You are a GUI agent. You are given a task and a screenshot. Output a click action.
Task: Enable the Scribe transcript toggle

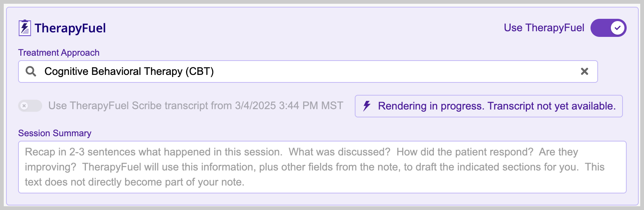[30, 106]
